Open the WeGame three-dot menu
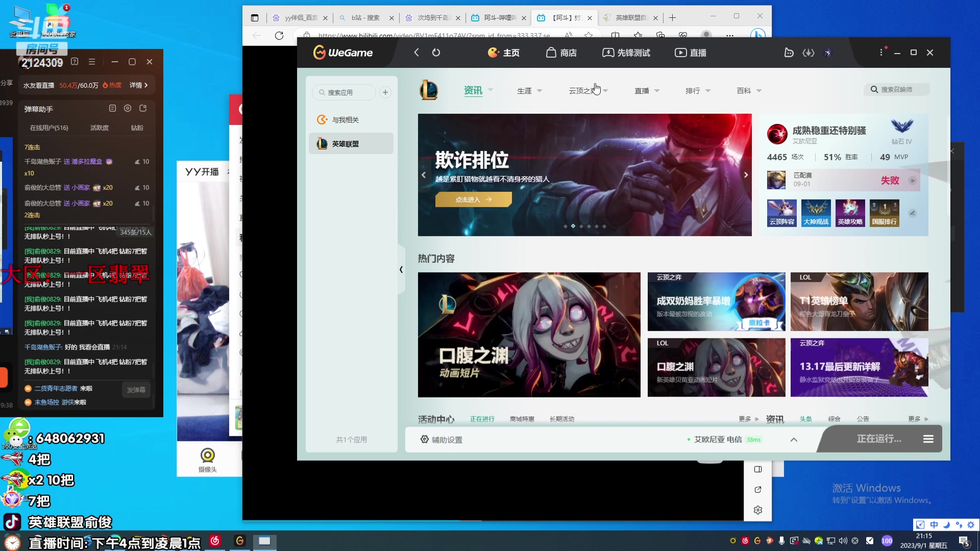 click(881, 53)
